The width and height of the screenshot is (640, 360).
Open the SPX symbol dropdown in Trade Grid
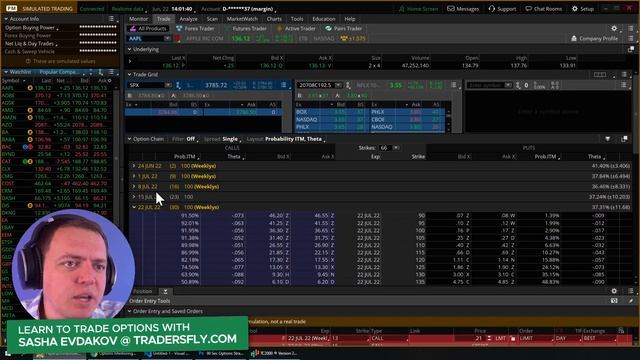click(x=168, y=85)
